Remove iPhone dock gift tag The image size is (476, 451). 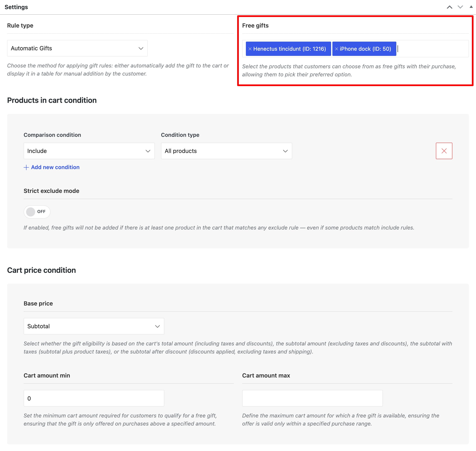[x=336, y=49]
